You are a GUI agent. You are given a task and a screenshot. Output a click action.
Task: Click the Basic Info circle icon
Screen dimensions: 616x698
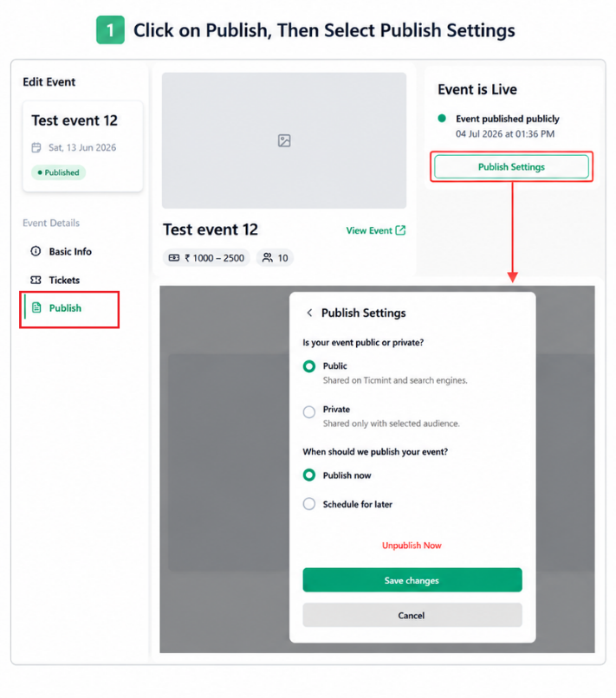(36, 251)
